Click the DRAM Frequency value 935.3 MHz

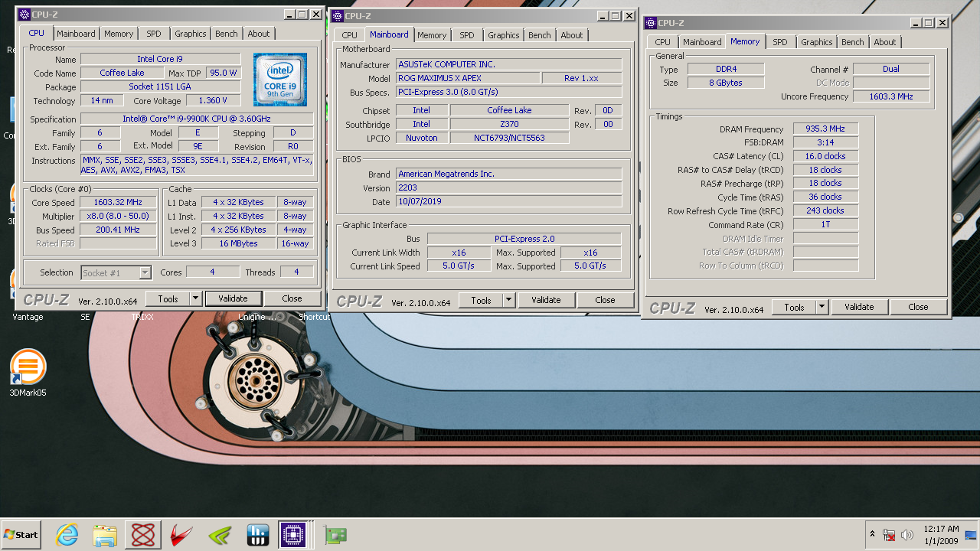pos(825,129)
